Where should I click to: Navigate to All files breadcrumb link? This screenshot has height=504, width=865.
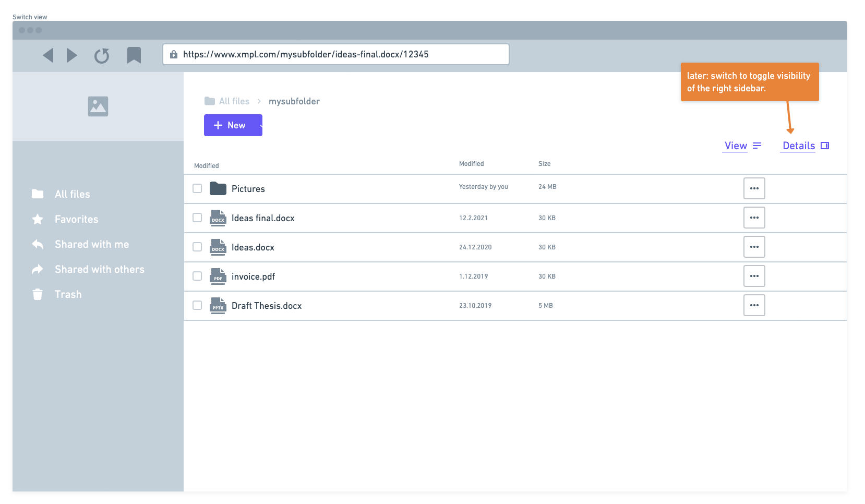pos(227,101)
